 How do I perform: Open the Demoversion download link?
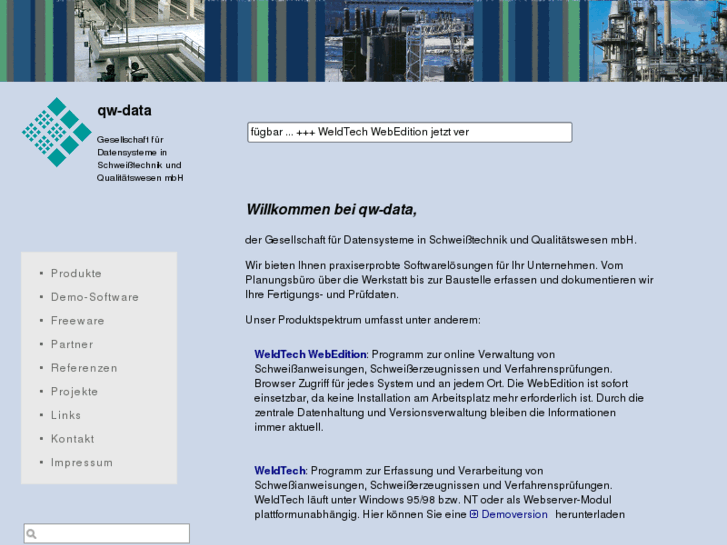pos(514,514)
